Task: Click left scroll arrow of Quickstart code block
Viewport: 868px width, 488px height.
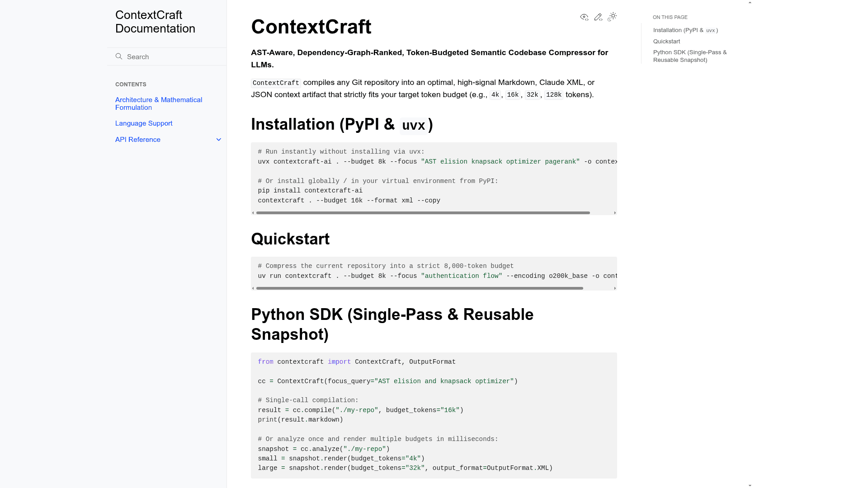Action: coord(253,288)
